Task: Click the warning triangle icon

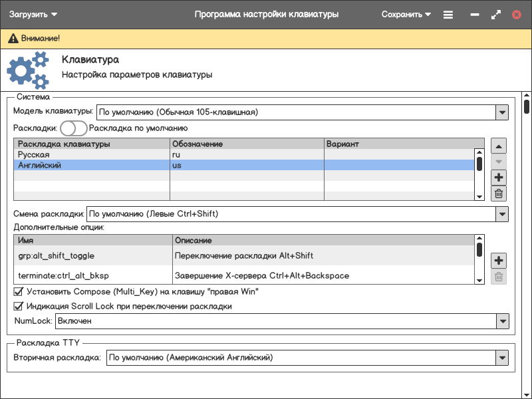Action: (13, 39)
